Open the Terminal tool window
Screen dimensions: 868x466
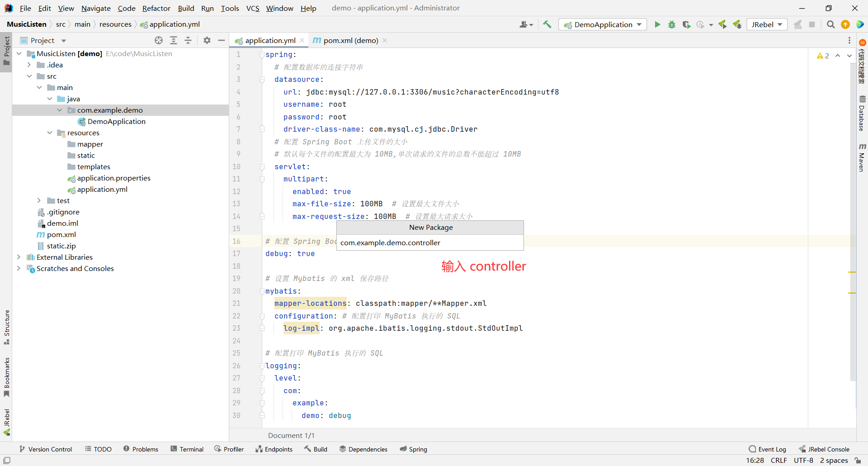coord(187,449)
